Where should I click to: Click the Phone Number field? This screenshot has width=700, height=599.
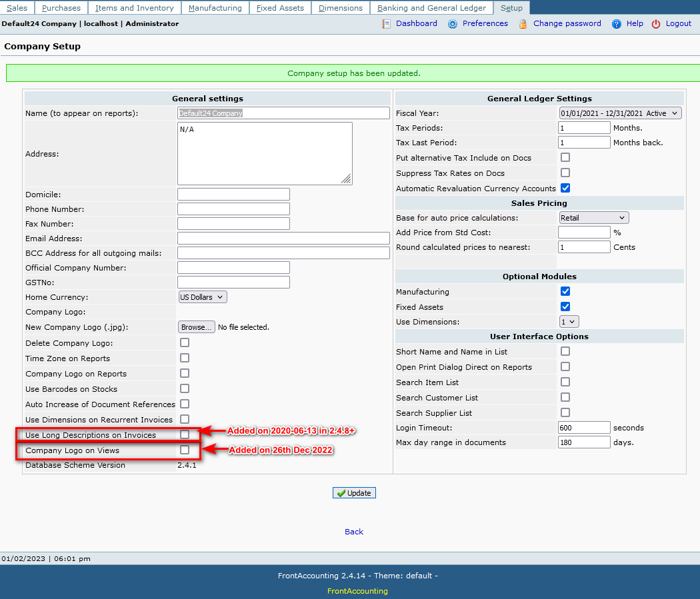point(233,209)
